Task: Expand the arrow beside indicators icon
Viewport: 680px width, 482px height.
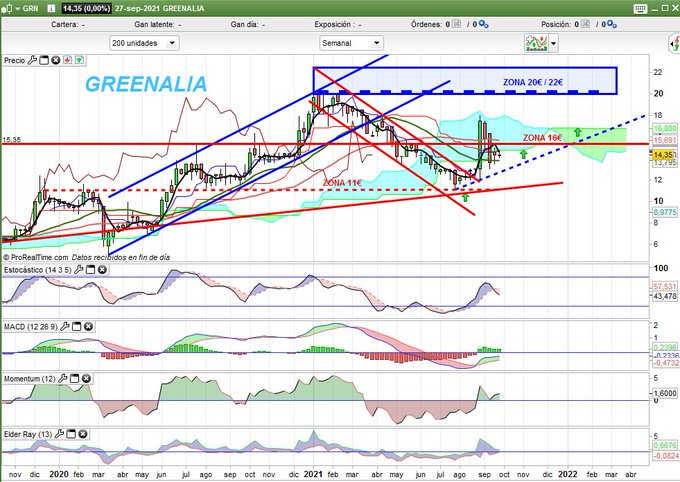Action: click(553, 43)
